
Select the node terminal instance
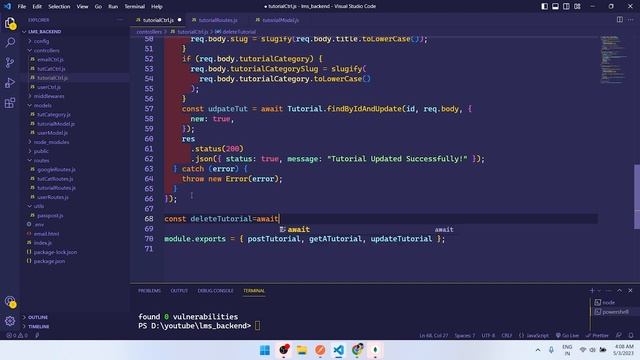608,302
